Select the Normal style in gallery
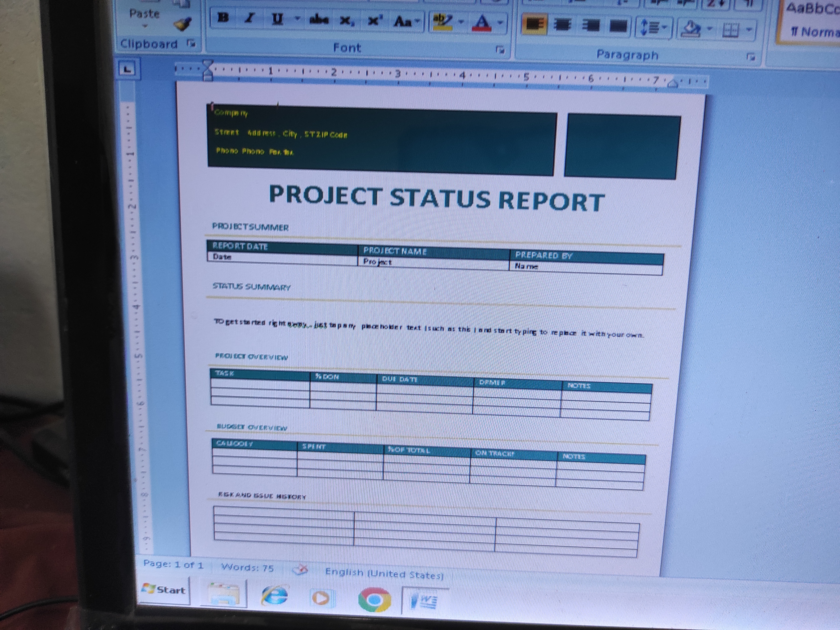Screen dimensions: 840x630 click(x=813, y=23)
